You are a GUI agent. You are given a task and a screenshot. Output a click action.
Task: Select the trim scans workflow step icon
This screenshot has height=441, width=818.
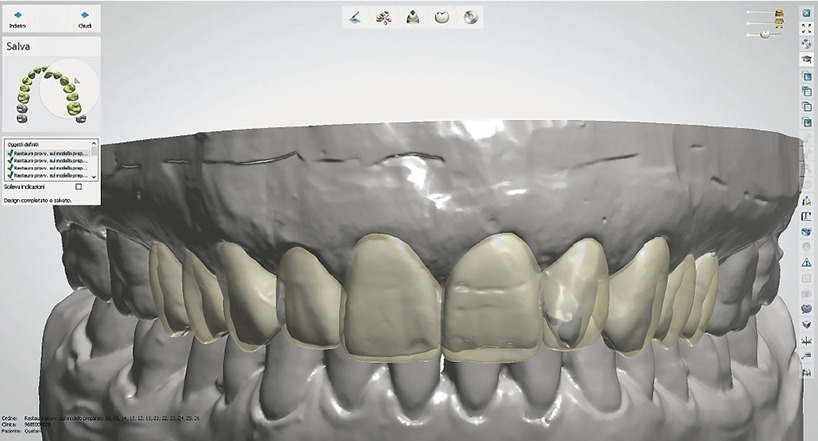click(383, 17)
